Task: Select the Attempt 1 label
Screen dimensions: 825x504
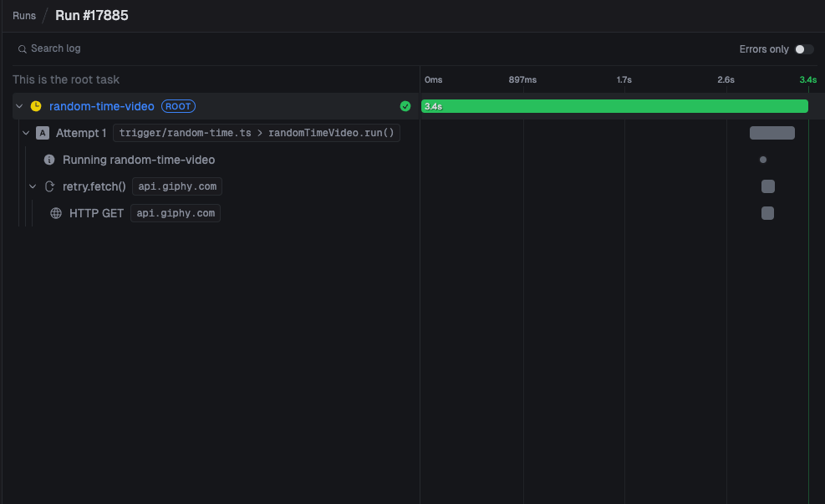Action: click(x=81, y=133)
